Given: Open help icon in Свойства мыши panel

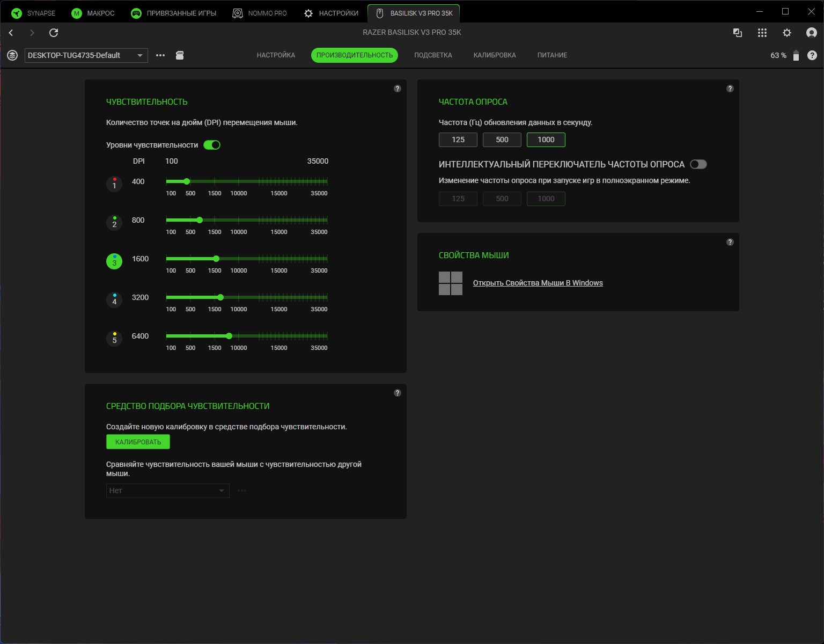Looking at the screenshot, I should 730,242.
